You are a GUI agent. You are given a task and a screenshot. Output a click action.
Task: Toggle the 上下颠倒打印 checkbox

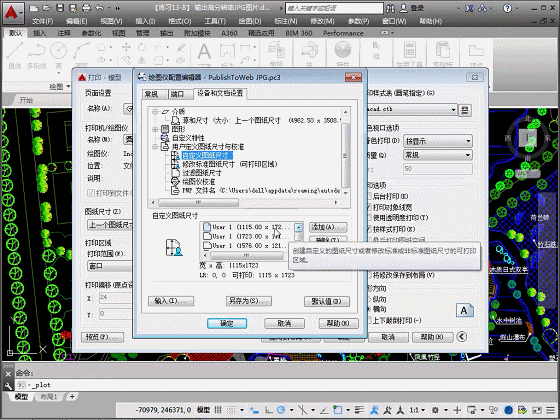point(370,320)
